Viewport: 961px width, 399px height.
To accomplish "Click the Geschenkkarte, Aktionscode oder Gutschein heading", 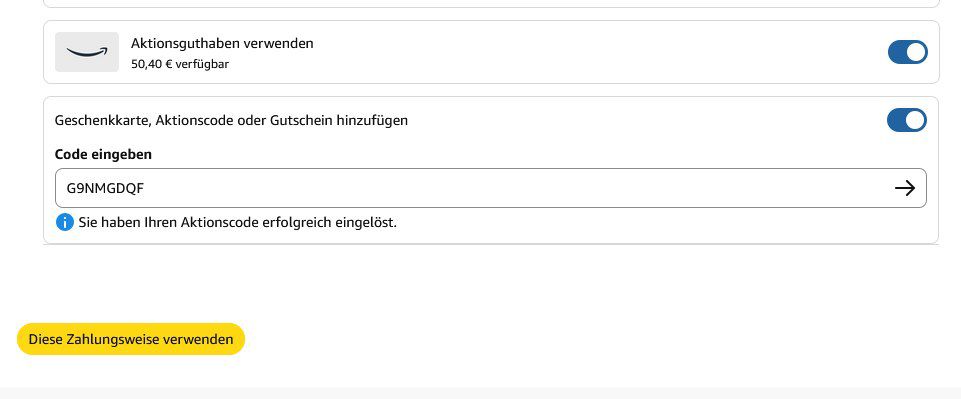I will [231, 120].
